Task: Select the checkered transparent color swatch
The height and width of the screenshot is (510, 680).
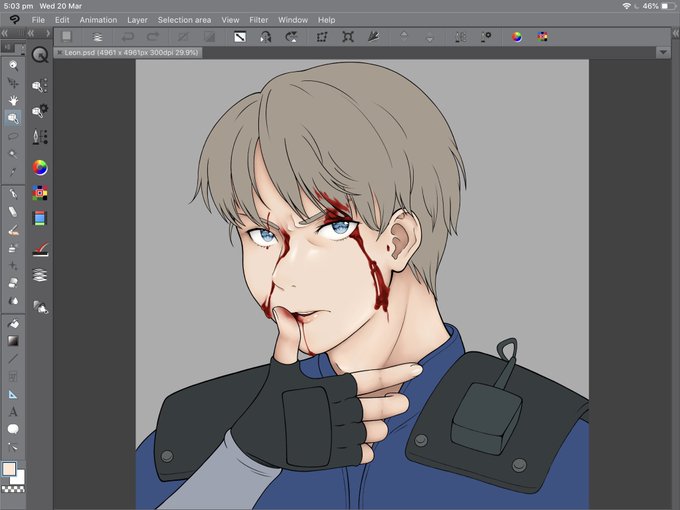Action: 13,489
